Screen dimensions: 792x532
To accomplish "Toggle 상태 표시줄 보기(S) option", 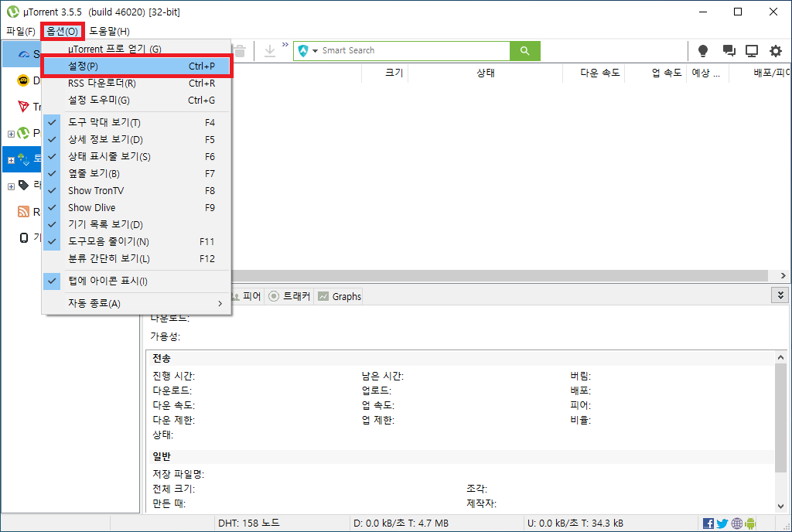I will (x=136, y=156).
